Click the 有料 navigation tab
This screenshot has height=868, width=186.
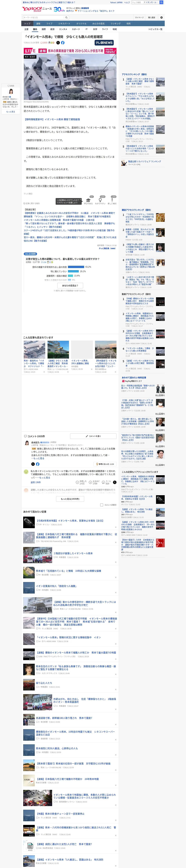tap(128, 24)
